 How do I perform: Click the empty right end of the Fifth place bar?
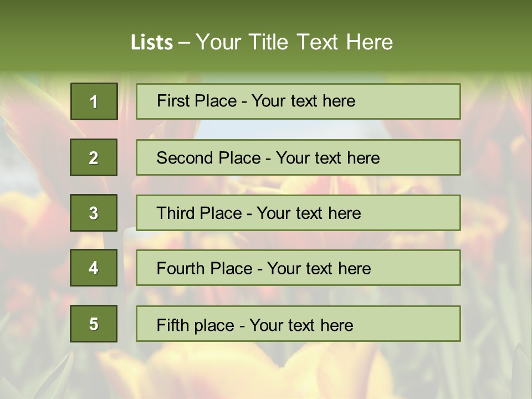pos(421,324)
